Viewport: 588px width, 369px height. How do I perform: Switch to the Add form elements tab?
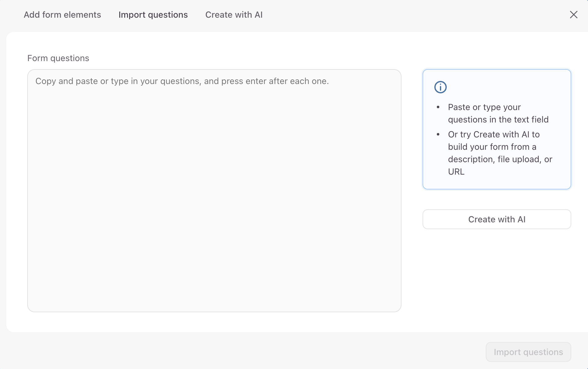[x=62, y=15]
